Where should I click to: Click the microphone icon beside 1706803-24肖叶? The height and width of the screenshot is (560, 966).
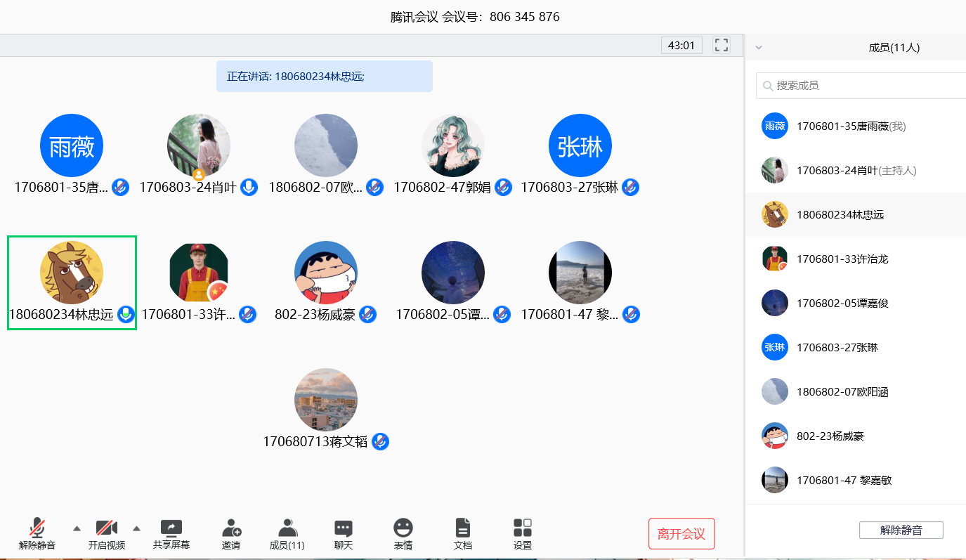[249, 188]
